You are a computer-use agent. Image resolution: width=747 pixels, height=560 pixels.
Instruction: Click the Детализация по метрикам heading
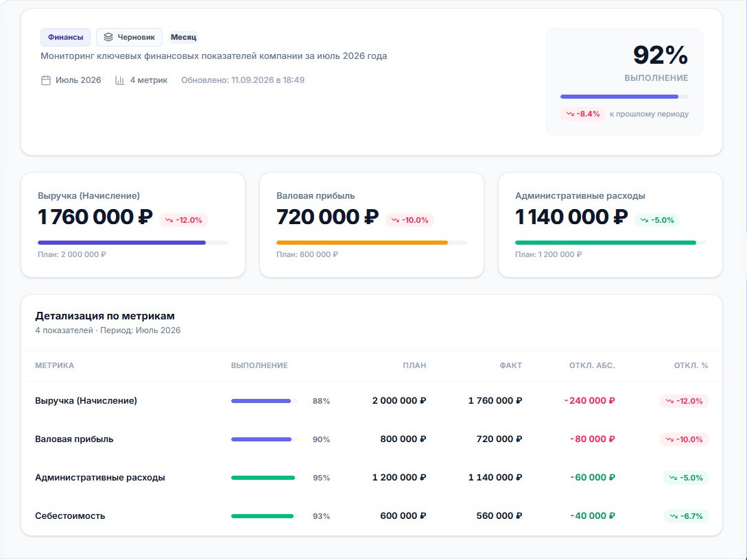click(x=105, y=316)
